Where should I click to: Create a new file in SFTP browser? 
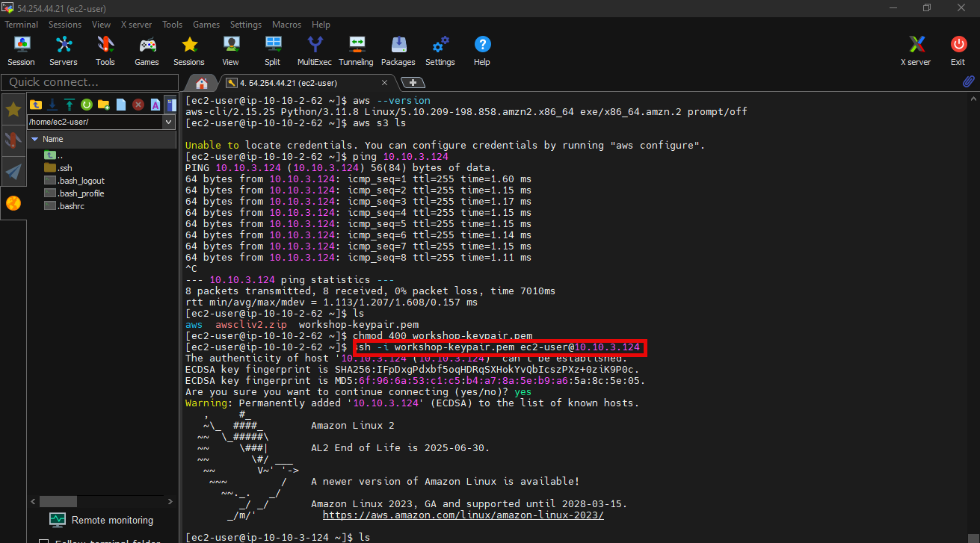tap(121, 105)
